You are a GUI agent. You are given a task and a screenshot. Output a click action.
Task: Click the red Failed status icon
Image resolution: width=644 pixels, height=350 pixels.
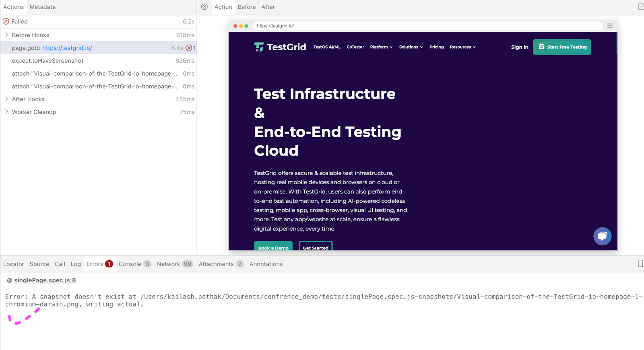[x=6, y=21]
